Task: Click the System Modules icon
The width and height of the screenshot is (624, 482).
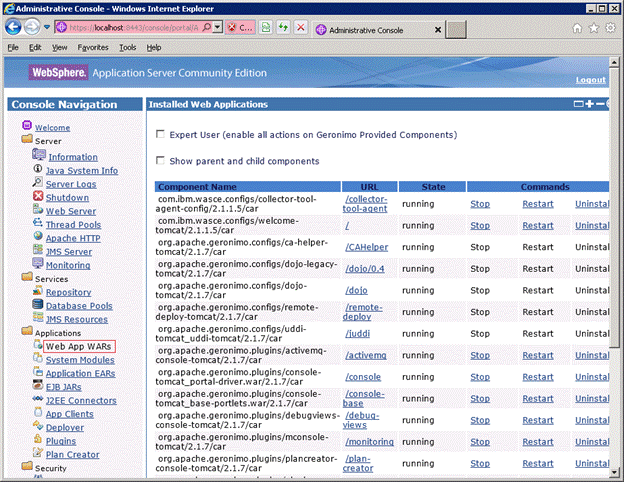Action: [38, 358]
